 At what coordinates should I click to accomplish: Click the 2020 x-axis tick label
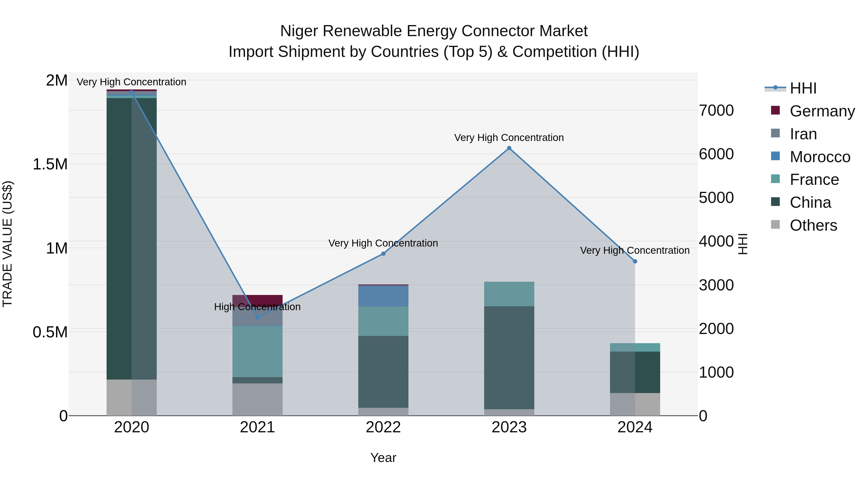click(132, 427)
